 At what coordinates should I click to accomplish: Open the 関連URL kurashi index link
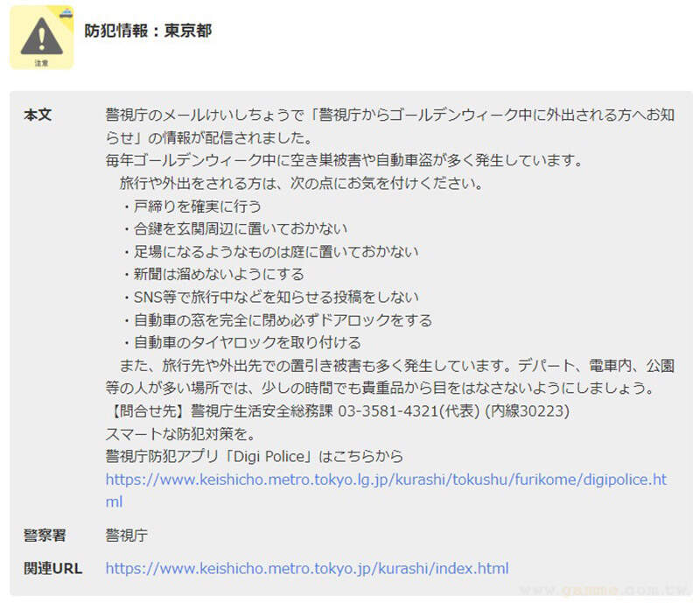click(307, 568)
